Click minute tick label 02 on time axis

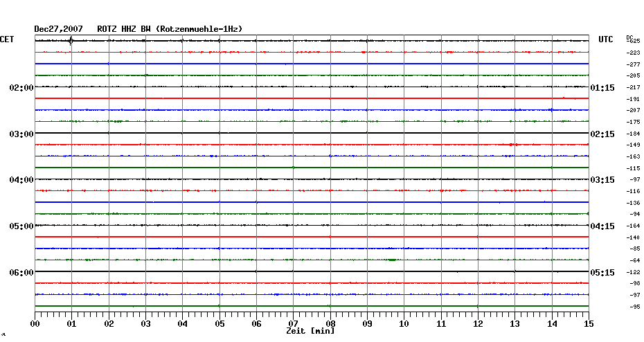coord(109,324)
